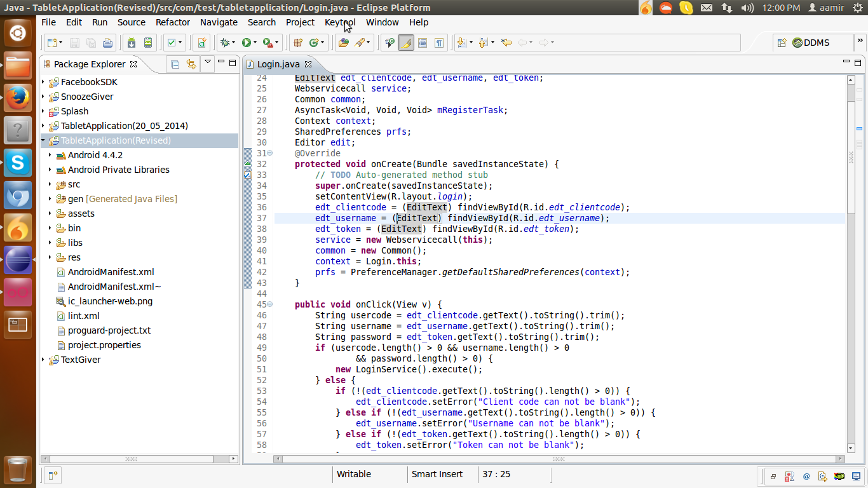Toggle Show Whitespace Characters button
Image resolution: width=868 pixels, height=488 pixels.
tap(439, 43)
